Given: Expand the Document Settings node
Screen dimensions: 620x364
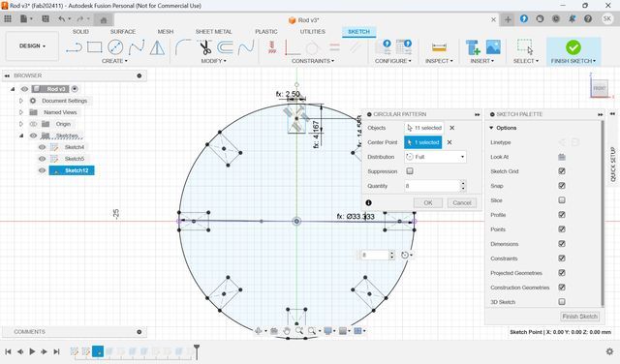Looking at the screenshot, I should coord(21,101).
